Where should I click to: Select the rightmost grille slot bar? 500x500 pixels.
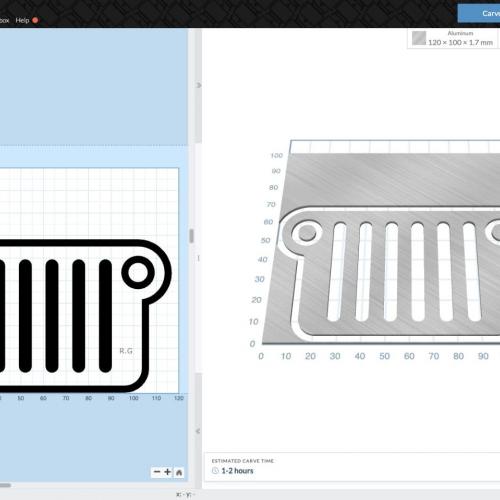105,316
